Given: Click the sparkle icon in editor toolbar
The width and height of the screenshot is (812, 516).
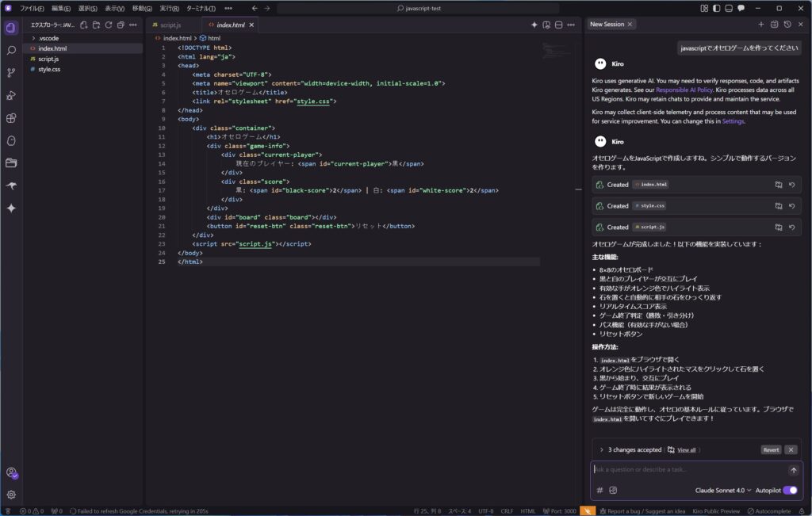Looking at the screenshot, I should click(534, 25).
